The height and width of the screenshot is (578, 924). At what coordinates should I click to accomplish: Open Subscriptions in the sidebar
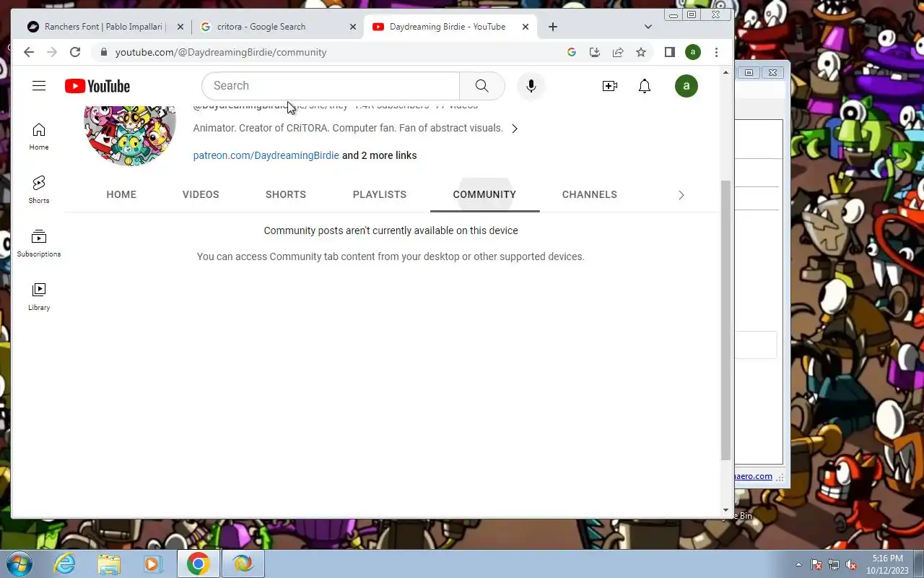39,243
